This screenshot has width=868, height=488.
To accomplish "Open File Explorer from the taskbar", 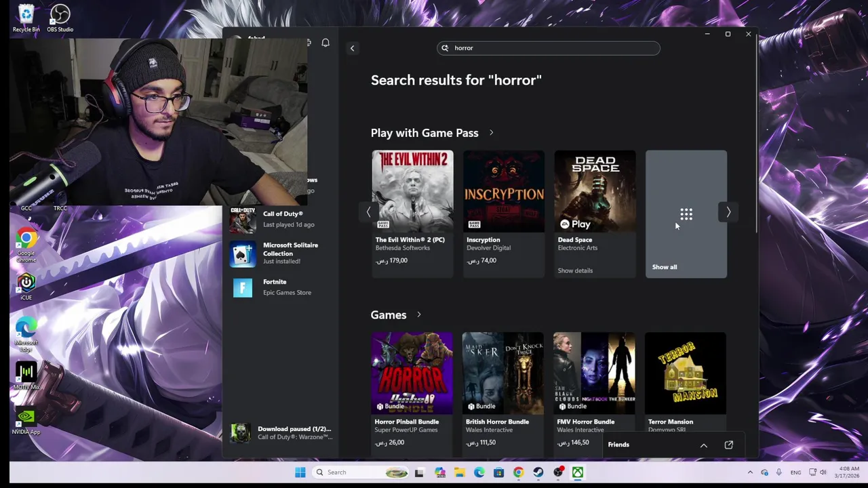I will [x=460, y=472].
